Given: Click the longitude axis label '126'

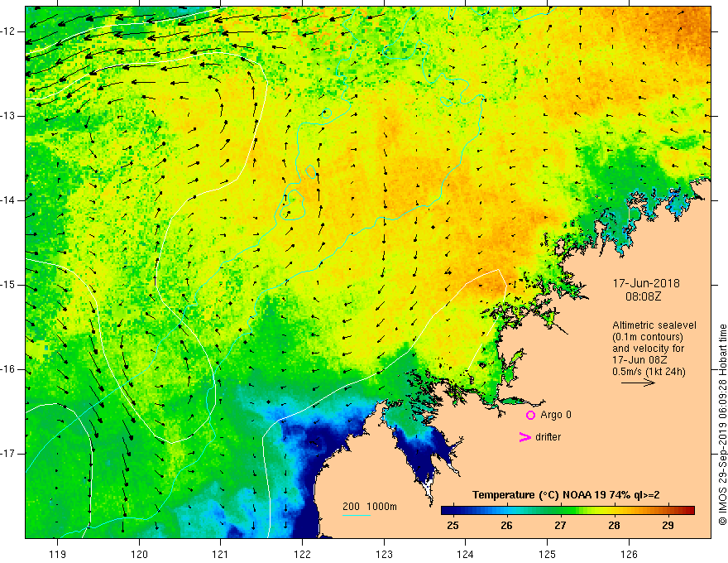Looking at the screenshot, I should 629,554.
